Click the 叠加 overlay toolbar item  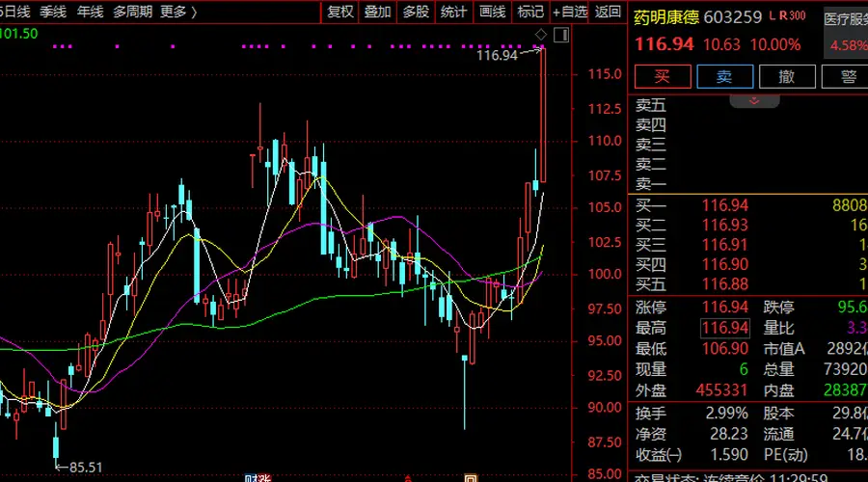coord(377,12)
